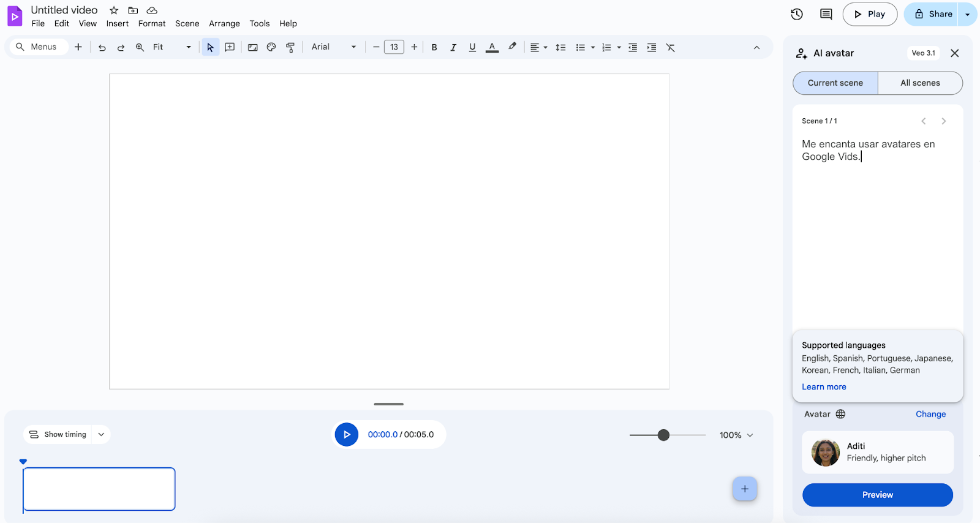Follow the Learn more link
980x523 pixels.
[824, 387]
